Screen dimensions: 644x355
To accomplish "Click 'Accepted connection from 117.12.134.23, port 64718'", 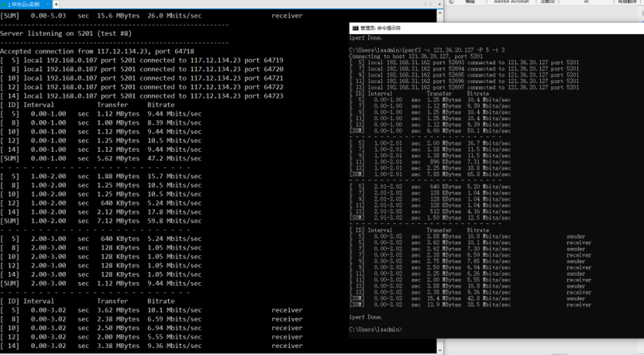I will coord(97,51).
